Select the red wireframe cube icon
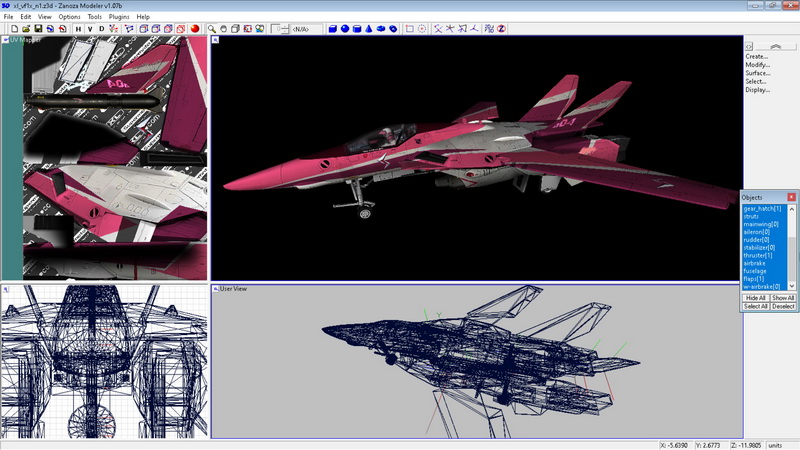The width and height of the screenshot is (800, 450). 181,29
